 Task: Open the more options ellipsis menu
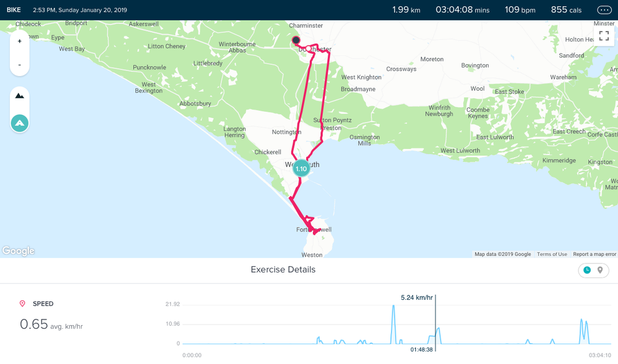click(603, 10)
